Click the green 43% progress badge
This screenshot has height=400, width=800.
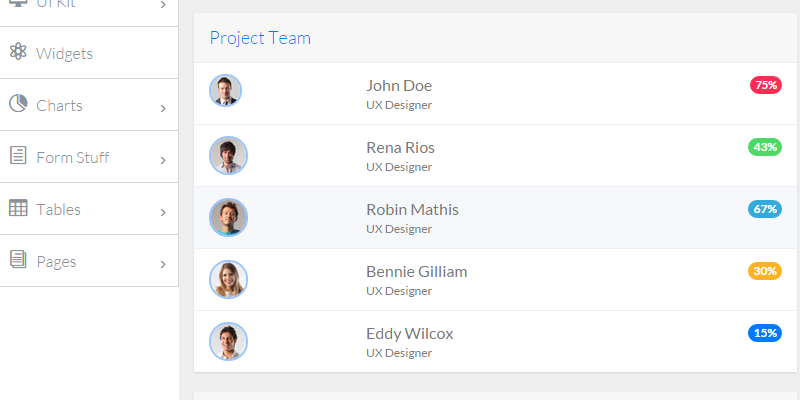[x=764, y=147]
